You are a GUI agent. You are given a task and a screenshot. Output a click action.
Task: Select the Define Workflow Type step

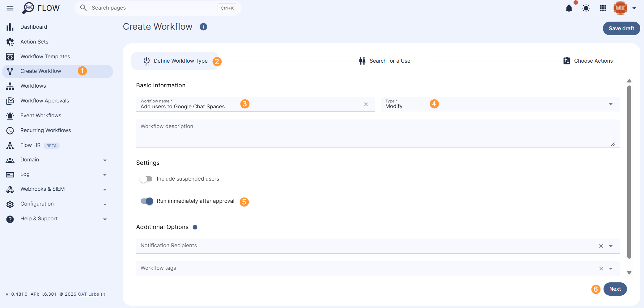pos(175,61)
